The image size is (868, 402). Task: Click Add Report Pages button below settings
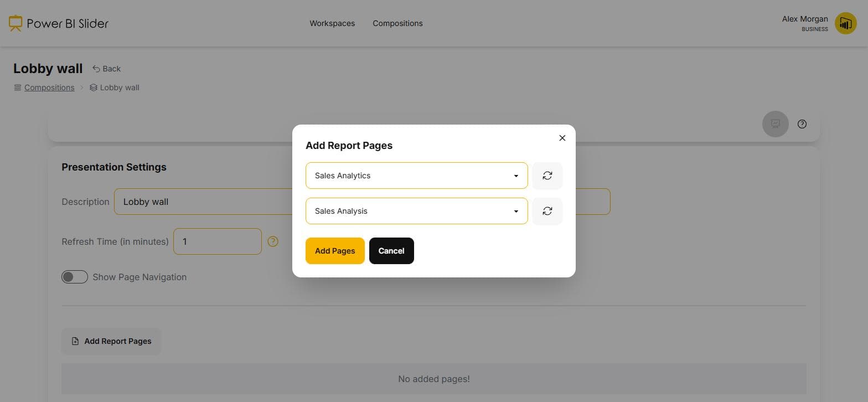[111, 341]
